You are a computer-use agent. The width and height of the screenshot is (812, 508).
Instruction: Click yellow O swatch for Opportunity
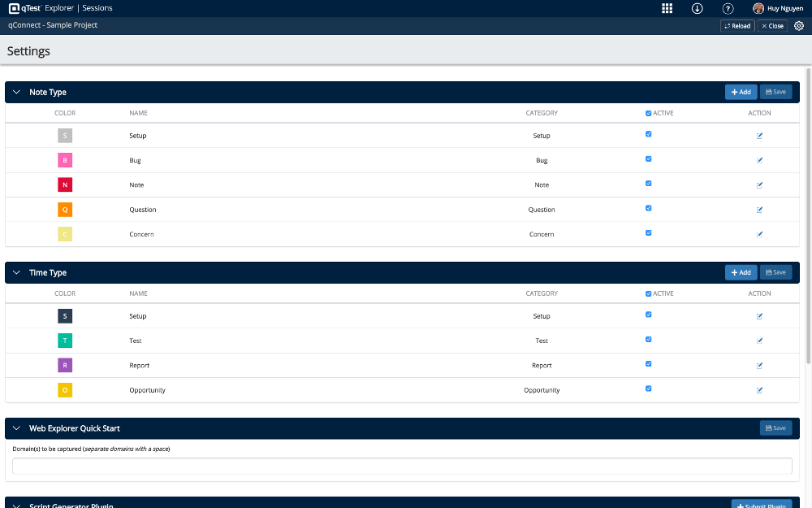tap(65, 390)
